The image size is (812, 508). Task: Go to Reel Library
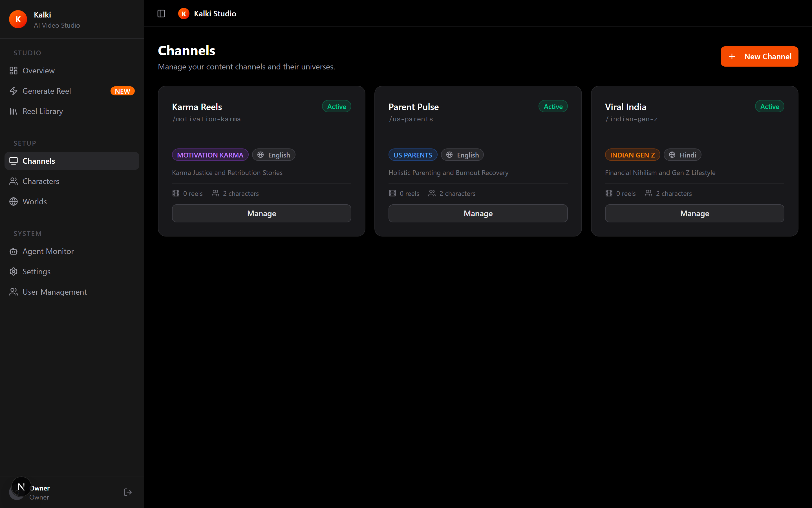(x=72, y=111)
